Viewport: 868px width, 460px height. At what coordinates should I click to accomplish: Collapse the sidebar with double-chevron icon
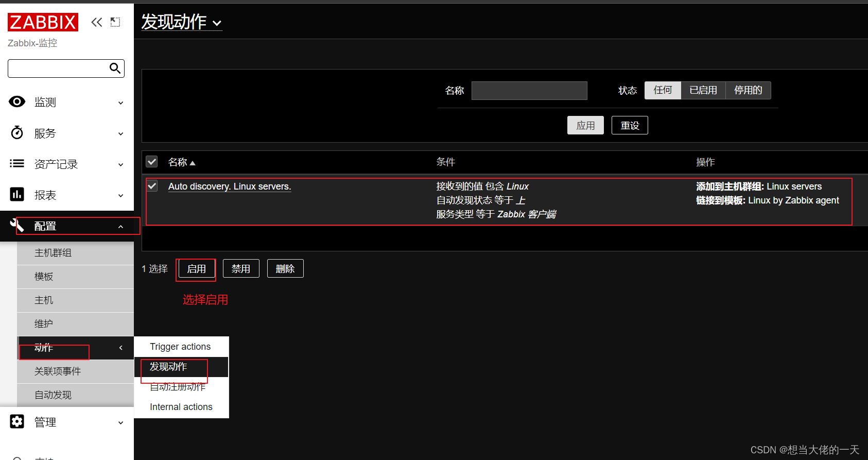97,22
